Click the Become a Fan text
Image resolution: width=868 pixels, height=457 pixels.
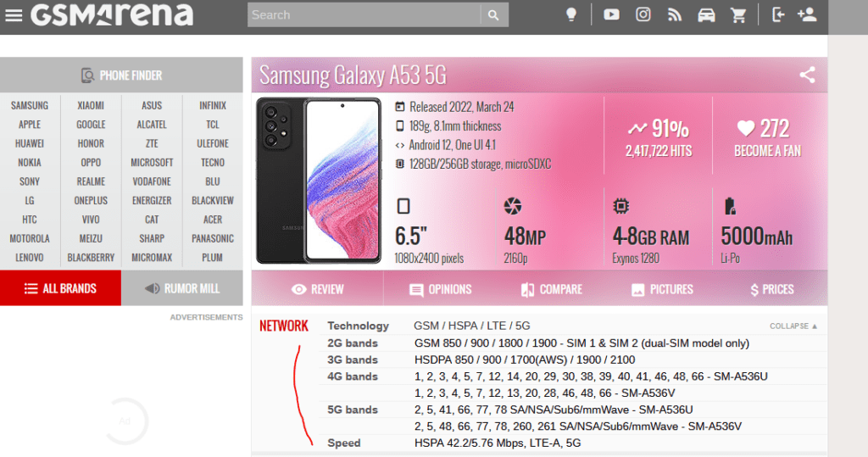click(767, 151)
